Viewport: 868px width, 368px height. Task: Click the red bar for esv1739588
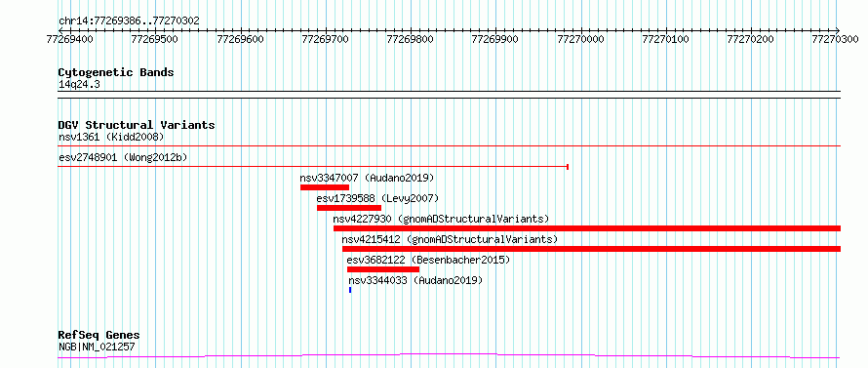349,208
